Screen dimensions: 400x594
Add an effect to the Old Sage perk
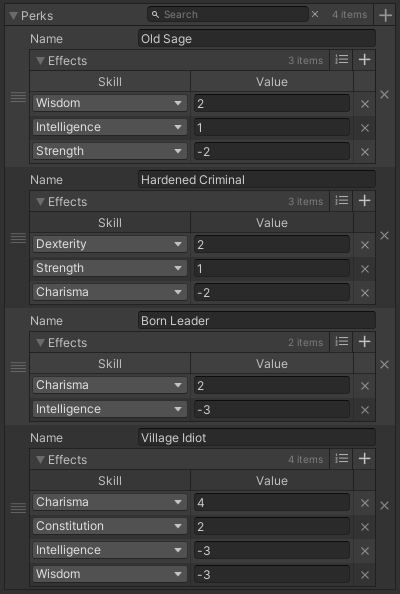[x=364, y=60]
